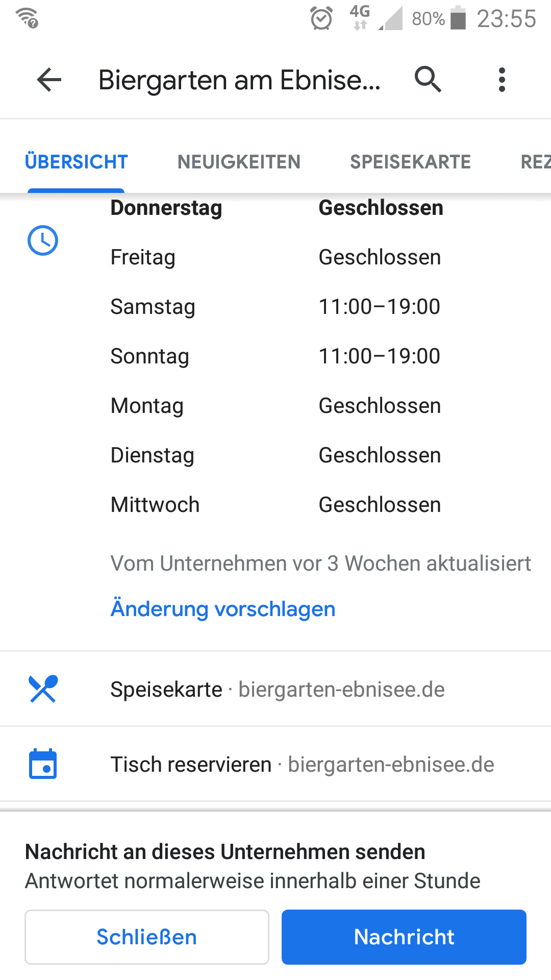Tap the clock opening hours icon
The height and width of the screenshot is (980, 551).
click(x=43, y=240)
